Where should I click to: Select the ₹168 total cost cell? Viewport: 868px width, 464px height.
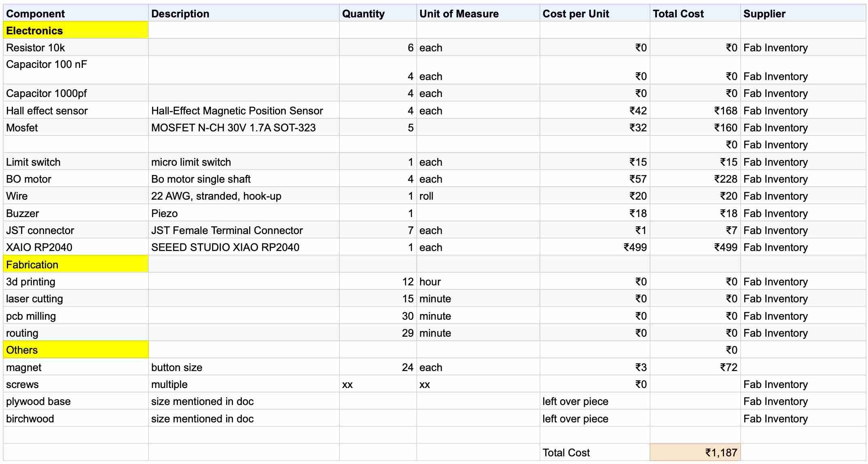pos(695,110)
